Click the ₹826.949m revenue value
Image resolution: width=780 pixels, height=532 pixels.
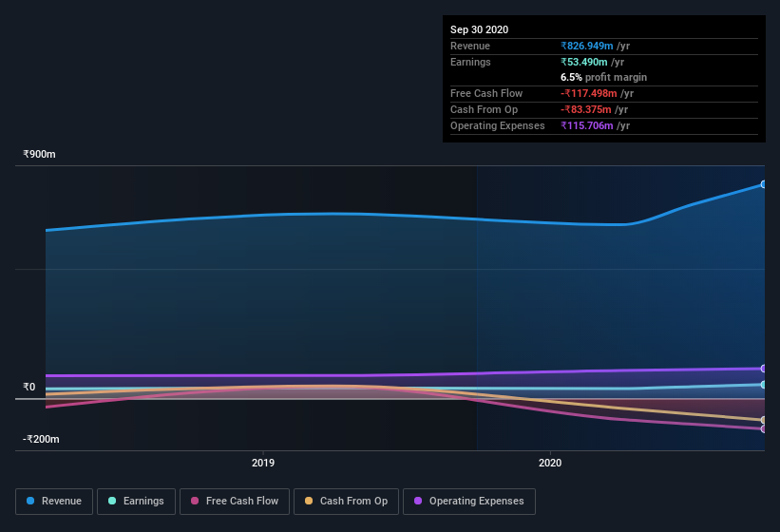click(x=586, y=46)
